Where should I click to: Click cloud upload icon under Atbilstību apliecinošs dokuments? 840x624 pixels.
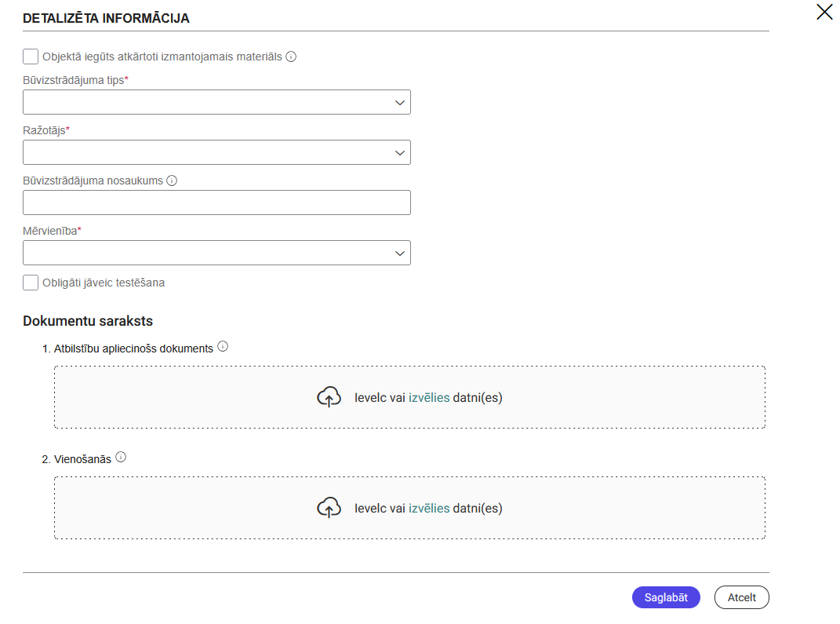pyautogui.click(x=329, y=397)
